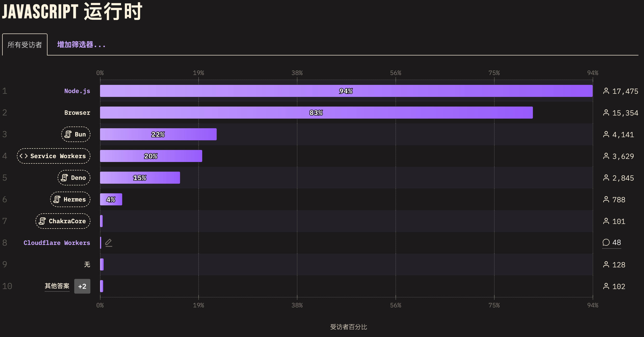This screenshot has width=644, height=337.
Task: Expand the 其他答案 group label
Action: (57, 286)
